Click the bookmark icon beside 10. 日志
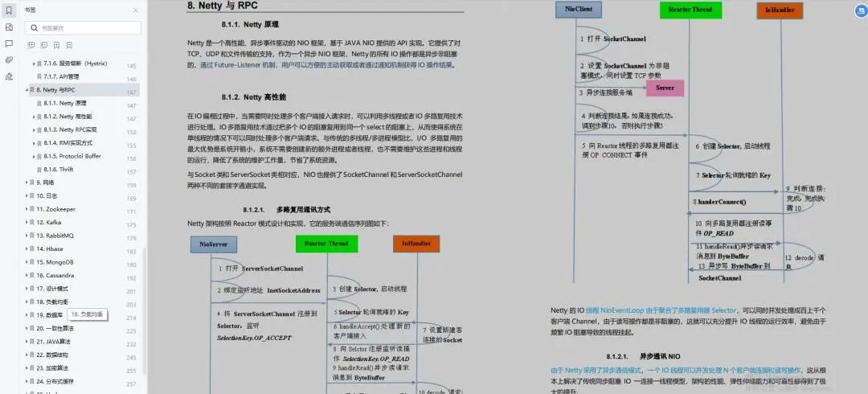This screenshot has width=868, height=394. tap(32, 195)
